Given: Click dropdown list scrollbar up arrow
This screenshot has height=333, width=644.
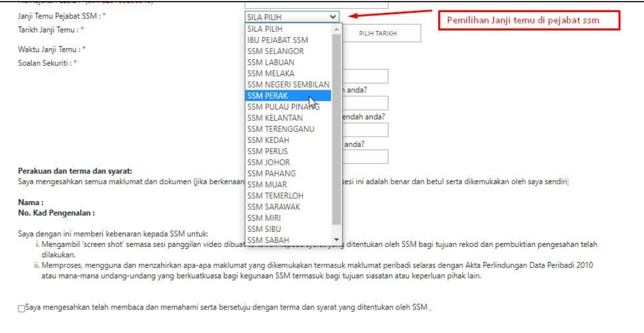Looking at the screenshot, I should (x=337, y=29).
